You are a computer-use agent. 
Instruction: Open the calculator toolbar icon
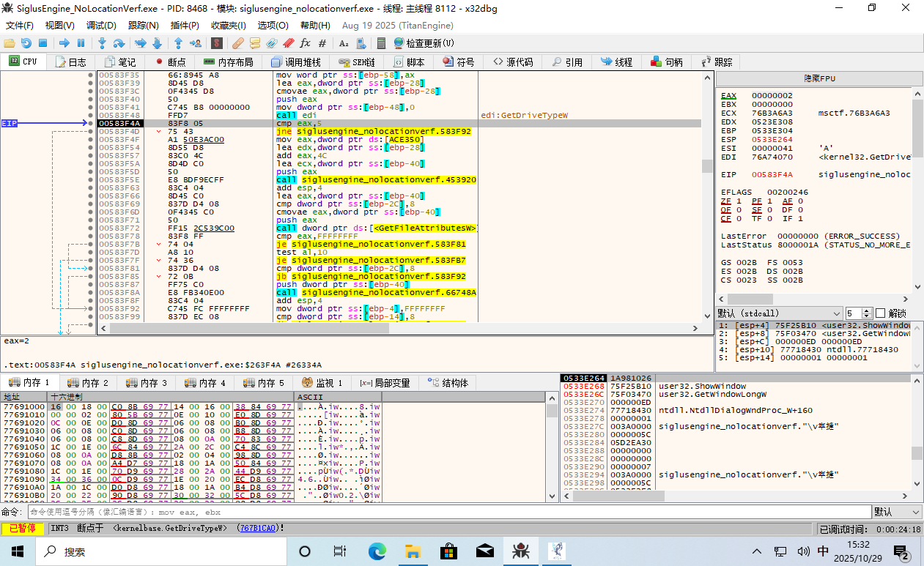[x=380, y=43]
